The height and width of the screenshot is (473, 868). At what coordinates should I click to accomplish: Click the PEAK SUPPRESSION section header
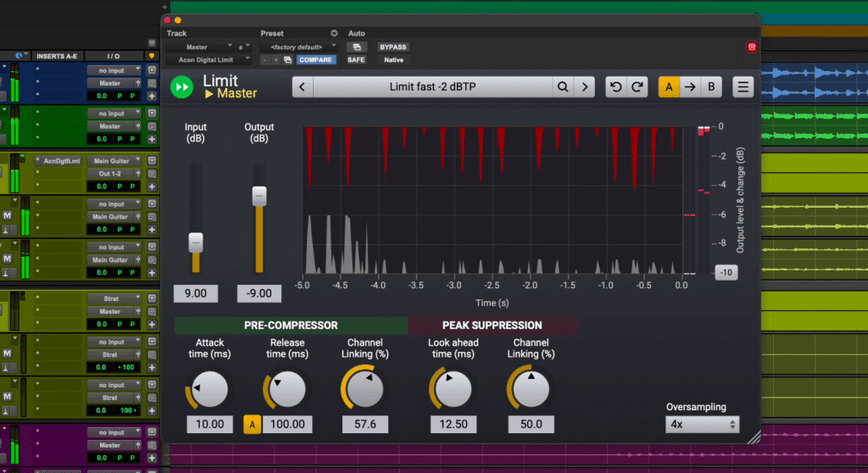[492, 326]
